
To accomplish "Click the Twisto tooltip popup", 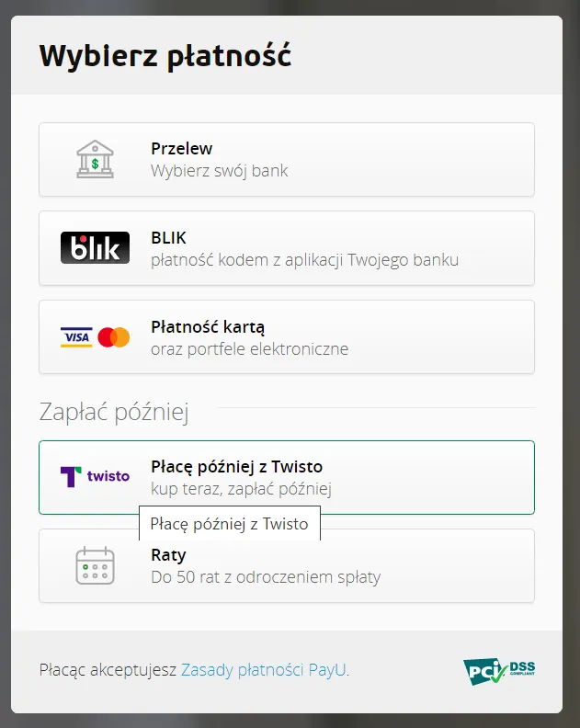I will point(229,524).
